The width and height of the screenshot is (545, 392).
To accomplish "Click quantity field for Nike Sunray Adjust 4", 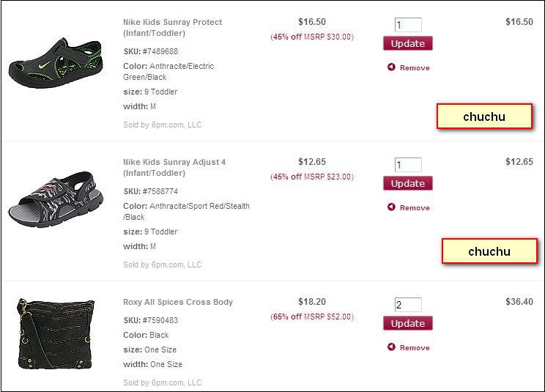I will [x=408, y=165].
